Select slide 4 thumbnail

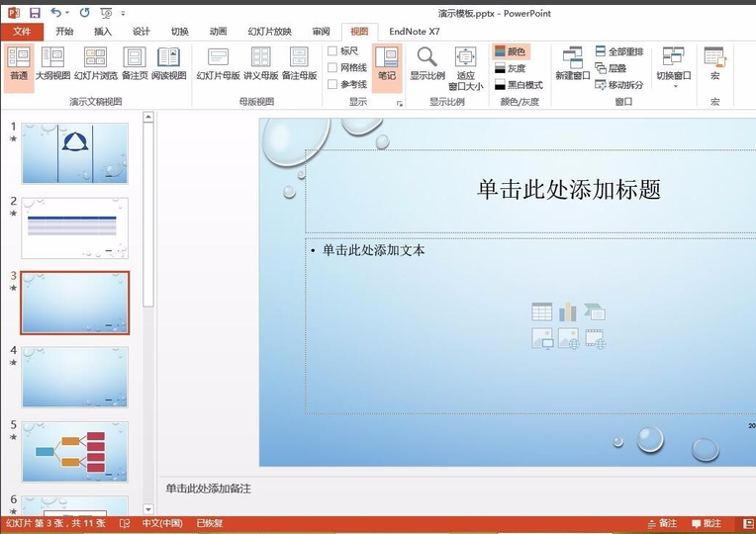tap(75, 377)
